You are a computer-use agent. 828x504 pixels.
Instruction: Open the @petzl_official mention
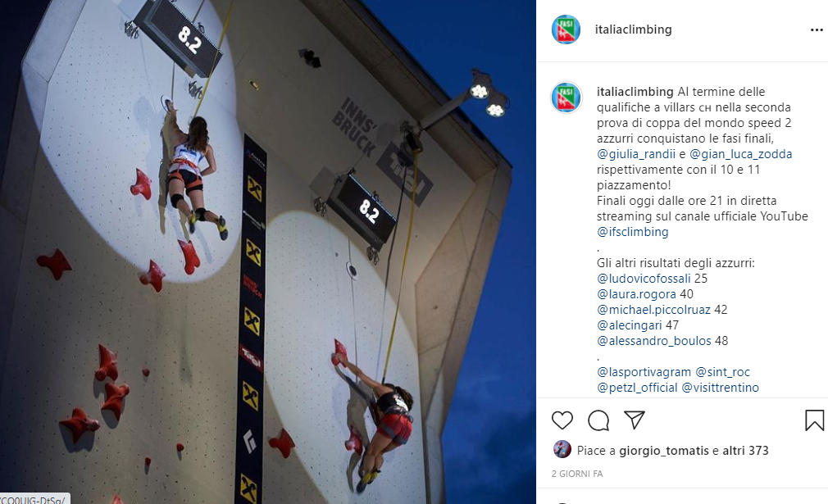point(637,388)
